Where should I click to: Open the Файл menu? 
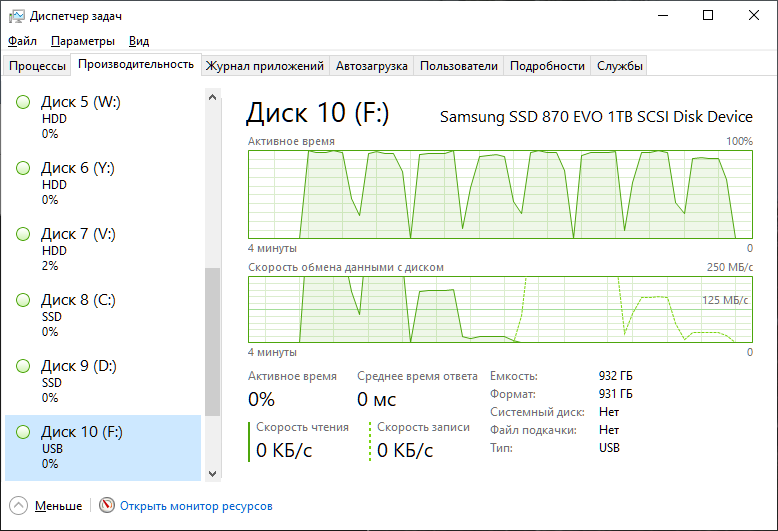[22, 41]
